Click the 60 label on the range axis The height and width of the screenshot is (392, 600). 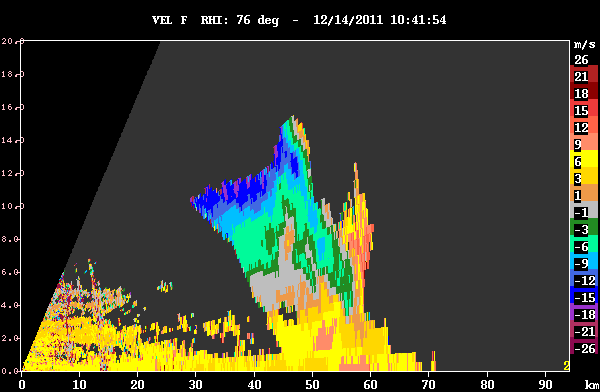[370, 384]
